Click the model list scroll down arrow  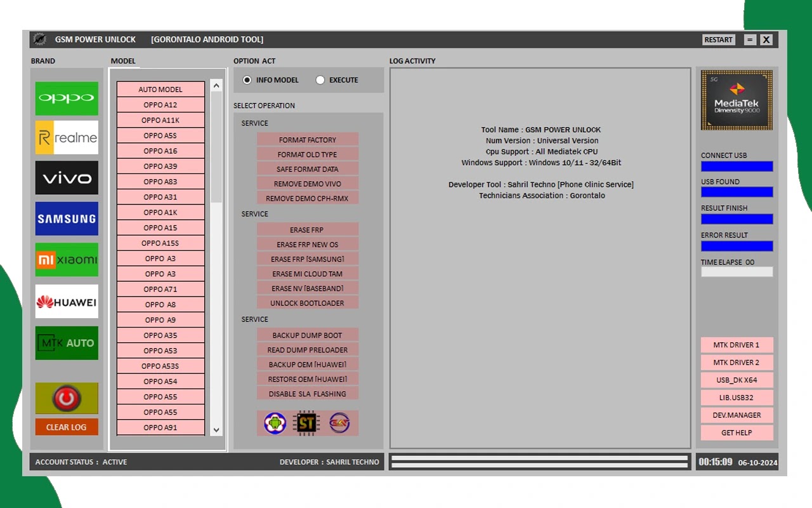click(x=216, y=430)
